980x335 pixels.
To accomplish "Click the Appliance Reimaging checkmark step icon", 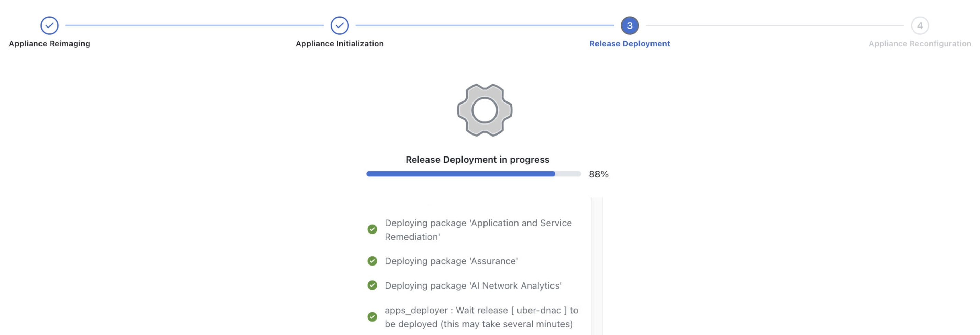I will coord(49,25).
